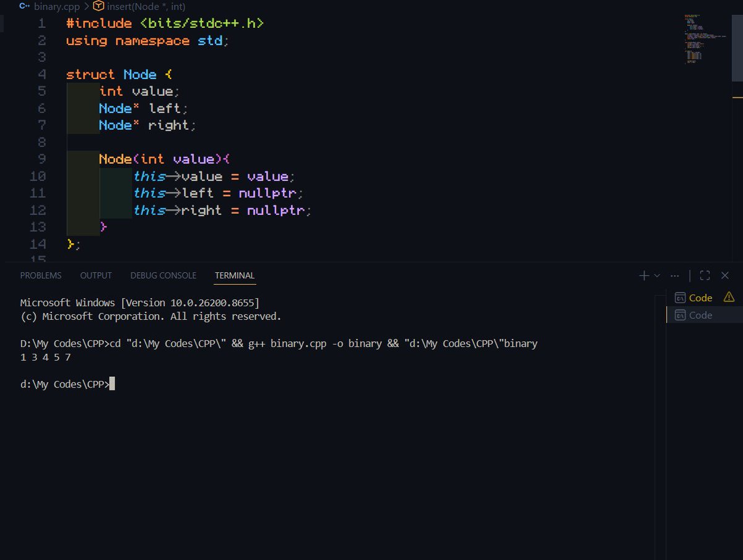
Task: Switch to the DEBUG CONSOLE tab
Action: [x=163, y=275]
